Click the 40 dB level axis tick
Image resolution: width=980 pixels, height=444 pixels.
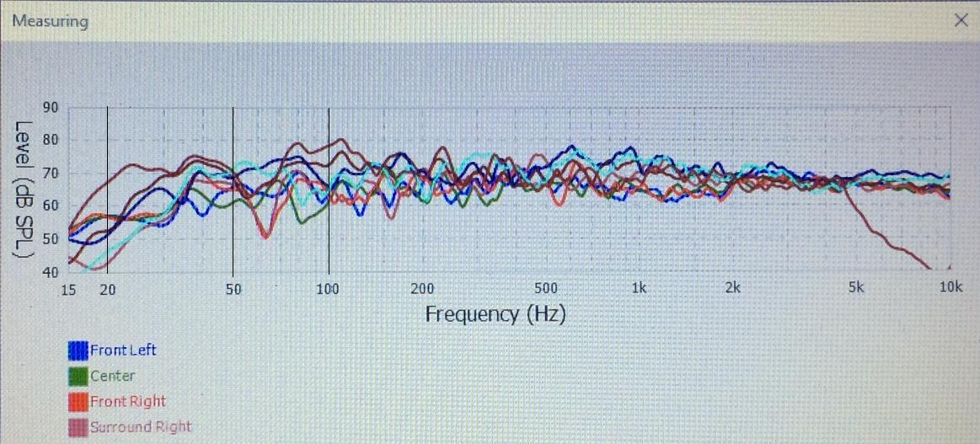tap(51, 272)
